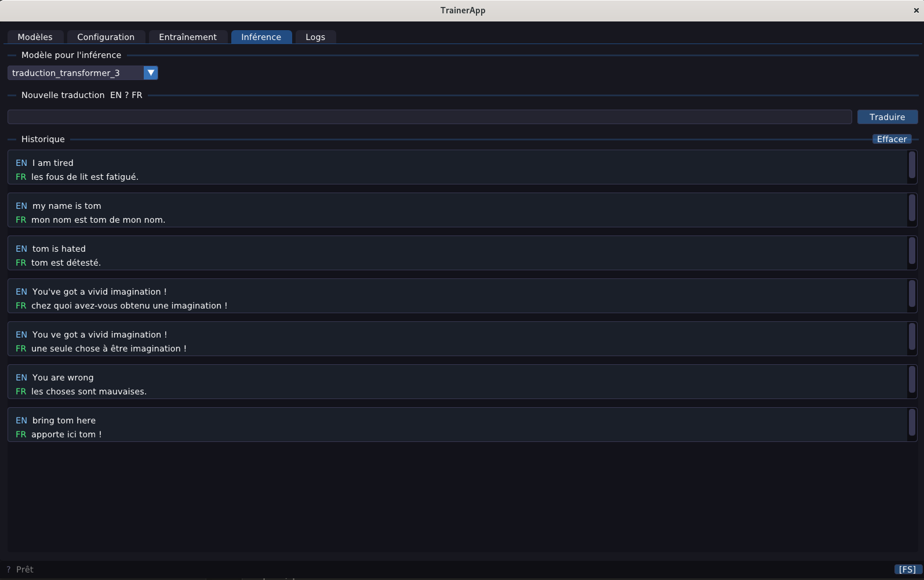
Task: Click the translation 'apporte ici tom !'
Action: 66,434
